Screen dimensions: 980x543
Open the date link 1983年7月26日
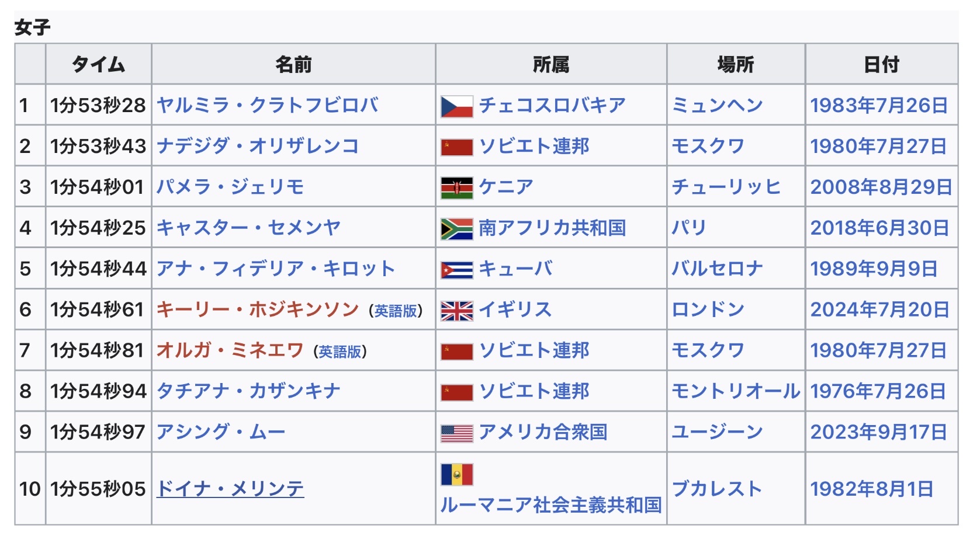(879, 105)
